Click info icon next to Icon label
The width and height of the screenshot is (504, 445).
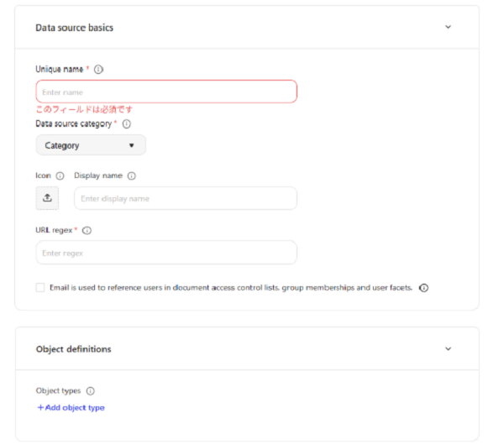click(x=60, y=176)
